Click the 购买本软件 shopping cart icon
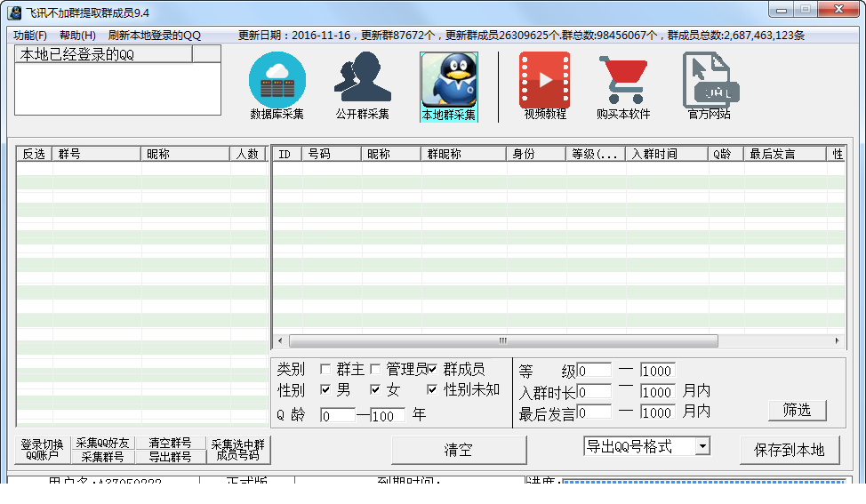Viewport: 866px width, 504px height. tap(622, 80)
